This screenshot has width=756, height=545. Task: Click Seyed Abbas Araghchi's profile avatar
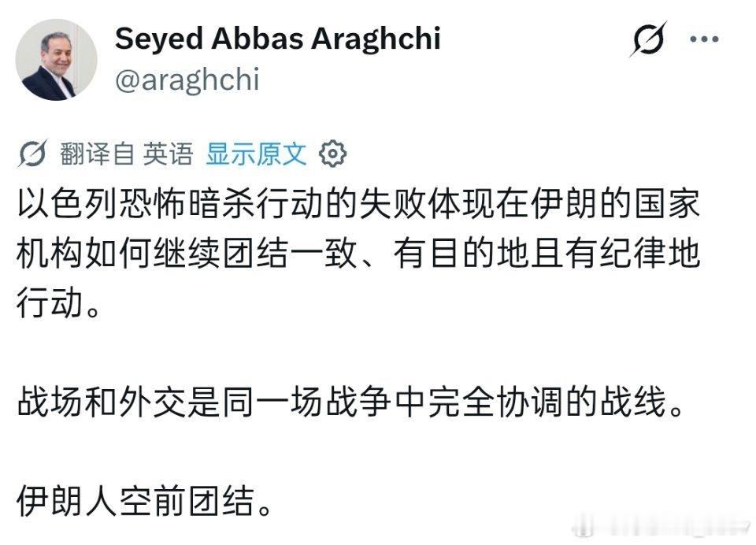tap(55, 57)
